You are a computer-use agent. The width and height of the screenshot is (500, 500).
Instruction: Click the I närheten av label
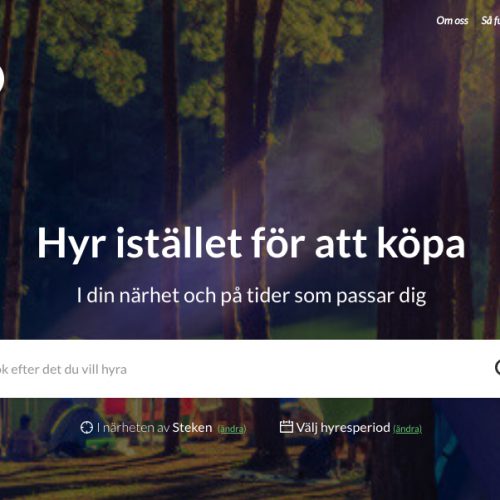click(133, 427)
